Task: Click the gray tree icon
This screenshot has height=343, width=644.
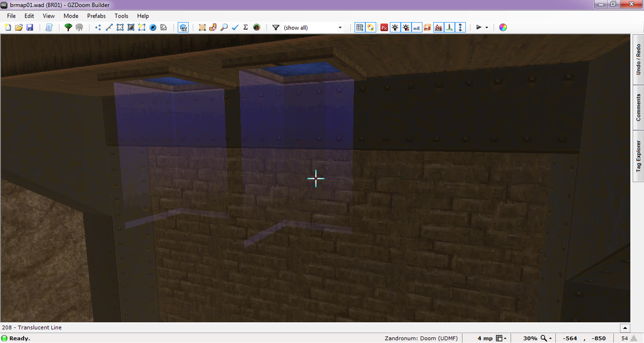Action: pos(79,27)
